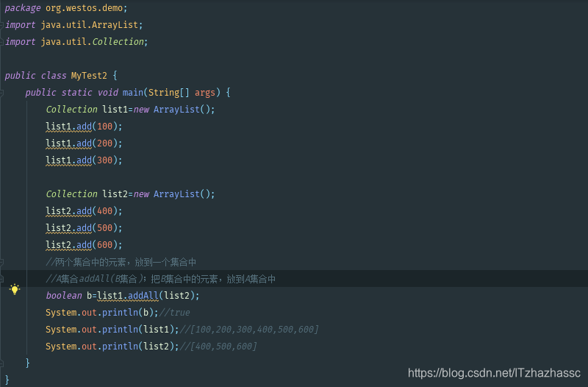
Task: Click the '//true' comment
Action: pos(175,313)
